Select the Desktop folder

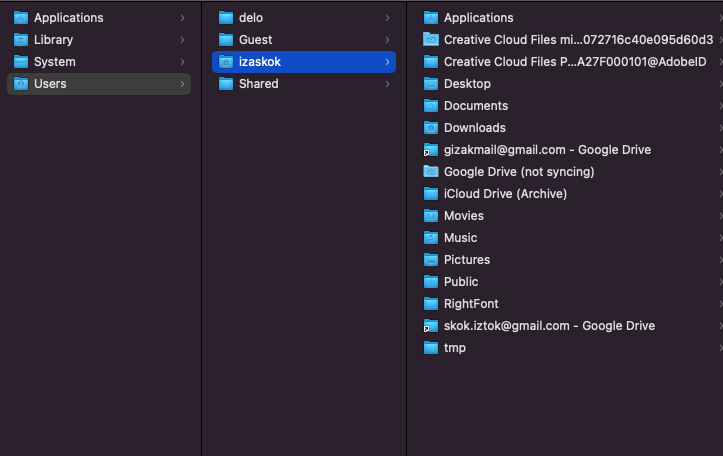[570, 84]
